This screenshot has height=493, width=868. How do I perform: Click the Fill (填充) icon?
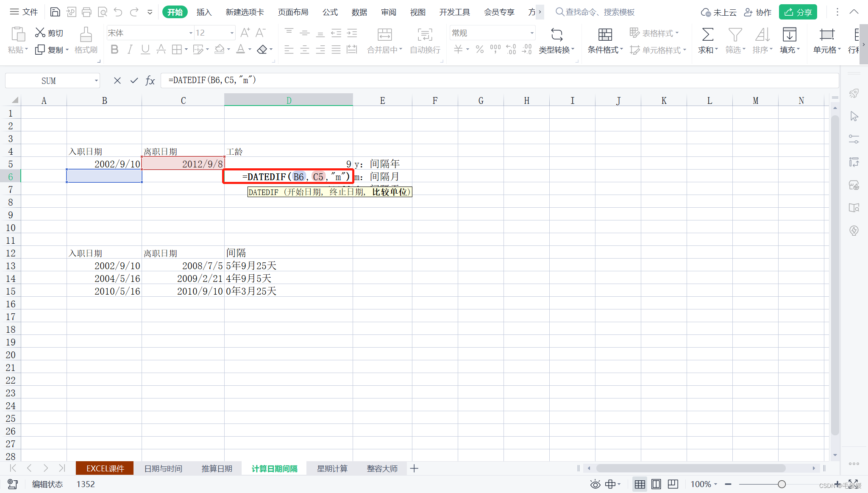pos(789,34)
